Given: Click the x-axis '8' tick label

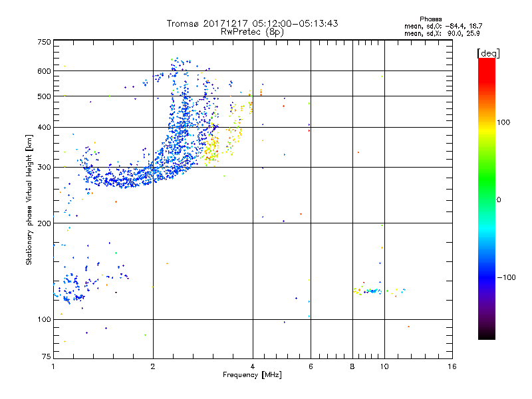Looking at the screenshot, I should point(352,366).
